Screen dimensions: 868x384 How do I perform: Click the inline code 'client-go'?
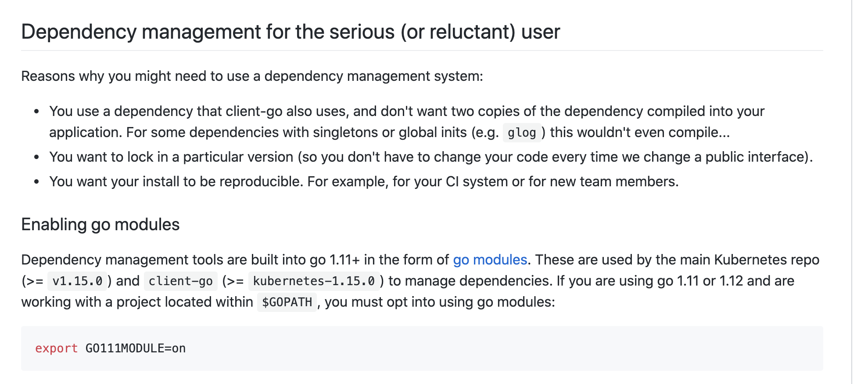180,281
